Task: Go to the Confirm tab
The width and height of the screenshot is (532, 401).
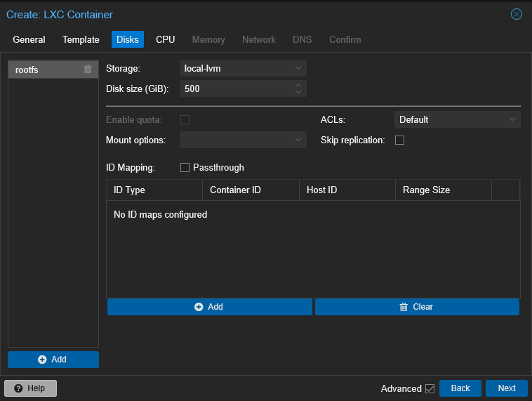Action: (345, 40)
